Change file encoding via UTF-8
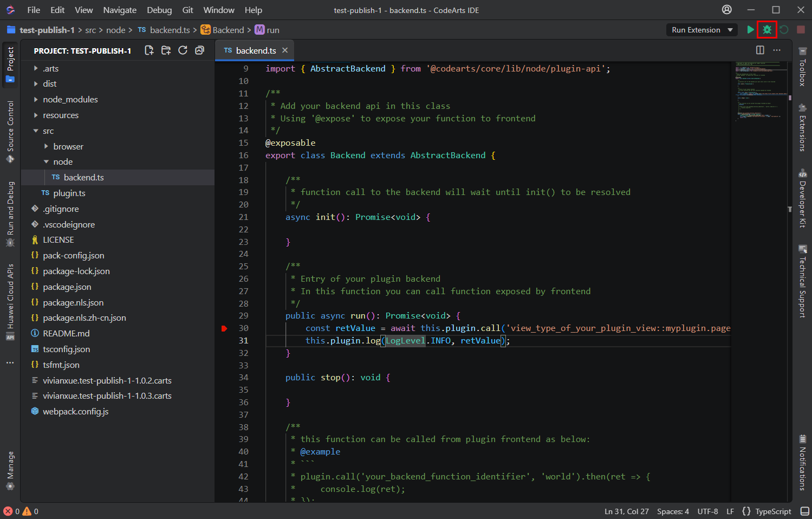This screenshot has height=519, width=812. click(707, 511)
